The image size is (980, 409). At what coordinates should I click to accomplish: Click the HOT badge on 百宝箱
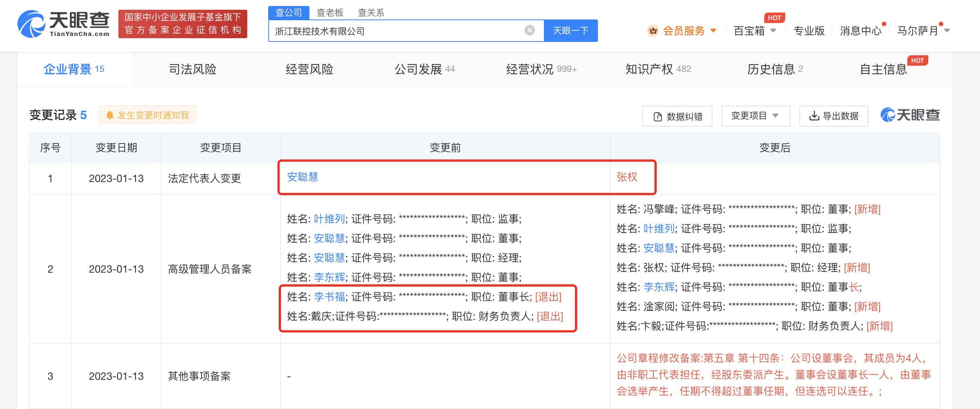pyautogui.click(x=774, y=18)
